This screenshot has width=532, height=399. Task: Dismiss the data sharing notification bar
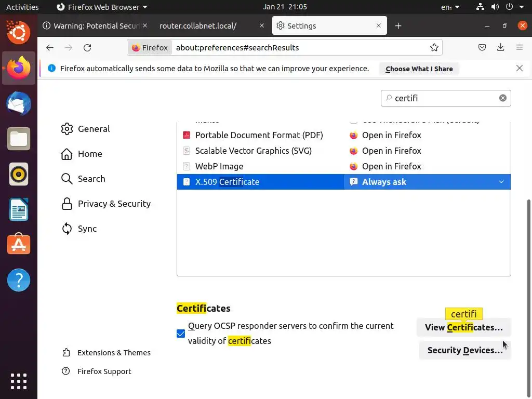tap(519, 68)
